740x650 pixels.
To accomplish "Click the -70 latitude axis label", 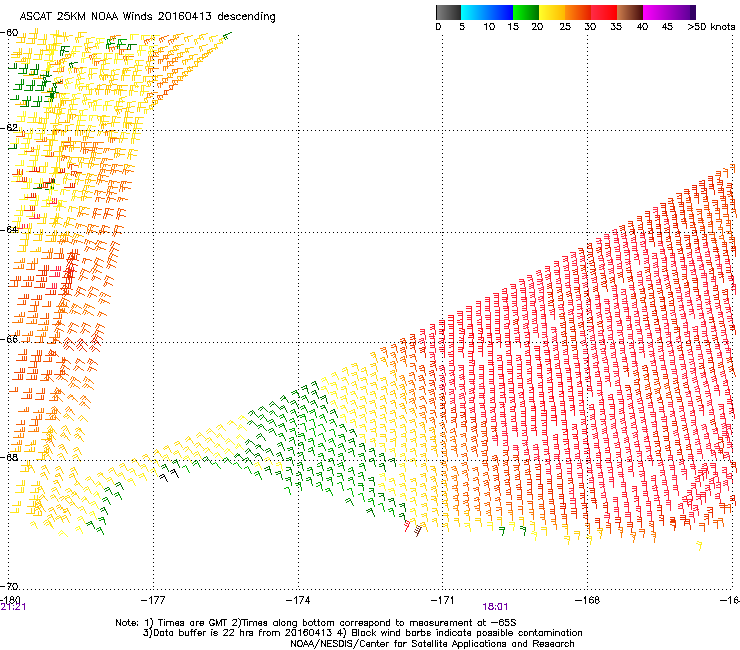I will point(9,586).
